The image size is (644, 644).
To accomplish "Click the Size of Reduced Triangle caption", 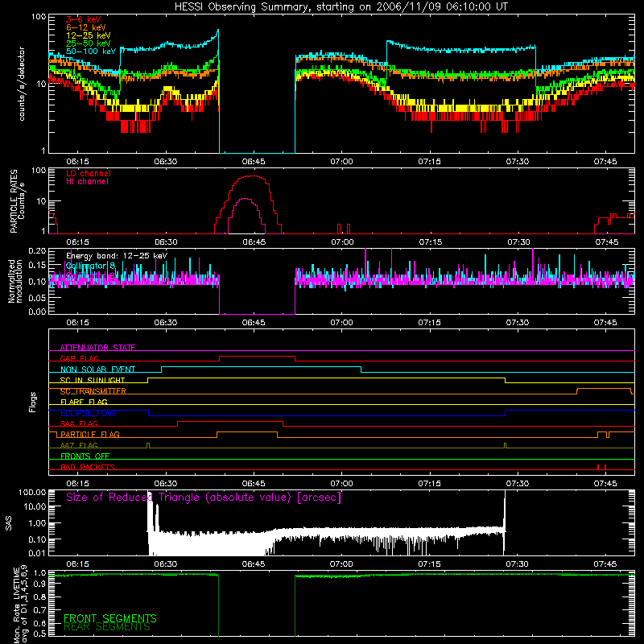I will 204,497.
